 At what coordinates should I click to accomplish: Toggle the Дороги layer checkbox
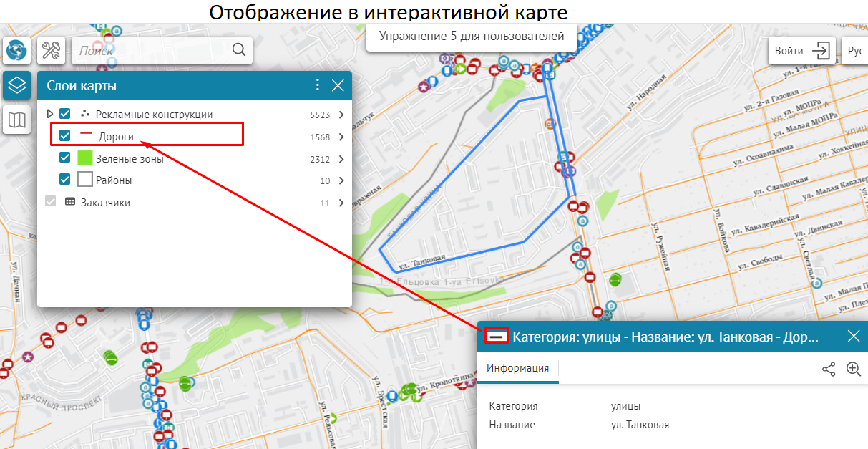tap(65, 136)
